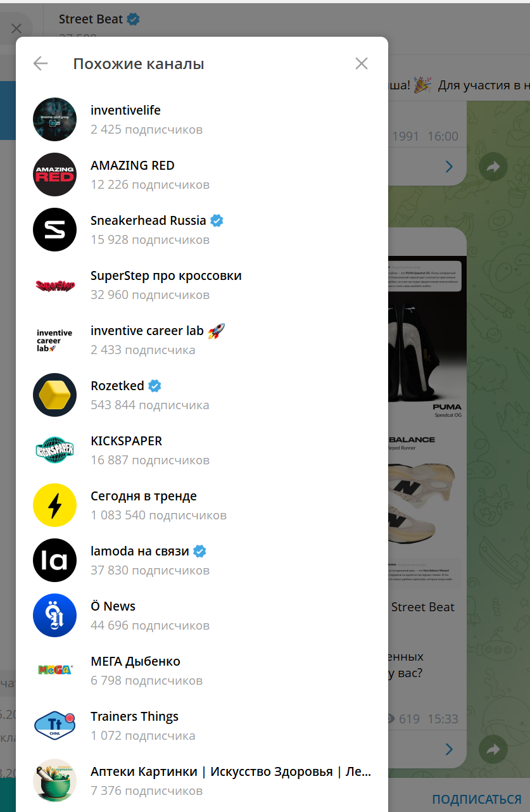Viewport: 530px width, 812px height.
Task: Open МЕГА Дыбенко channel entry
Action: point(202,670)
